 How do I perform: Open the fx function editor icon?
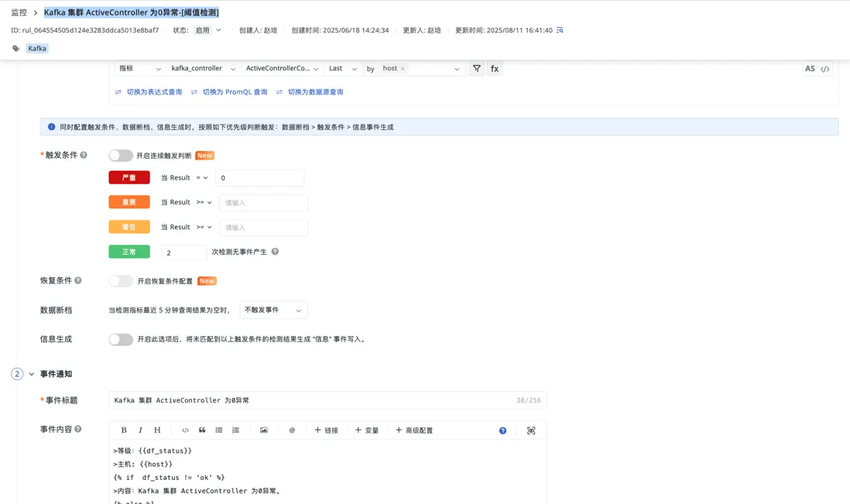coord(495,68)
